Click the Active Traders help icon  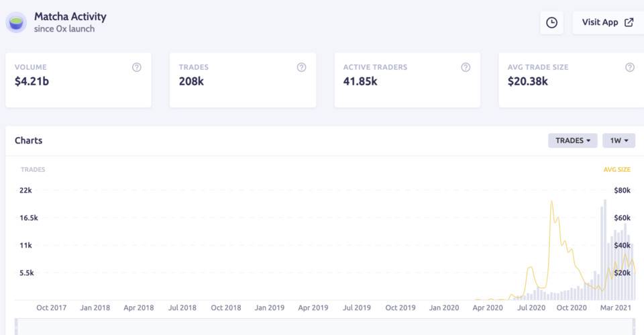click(x=466, y=67)
